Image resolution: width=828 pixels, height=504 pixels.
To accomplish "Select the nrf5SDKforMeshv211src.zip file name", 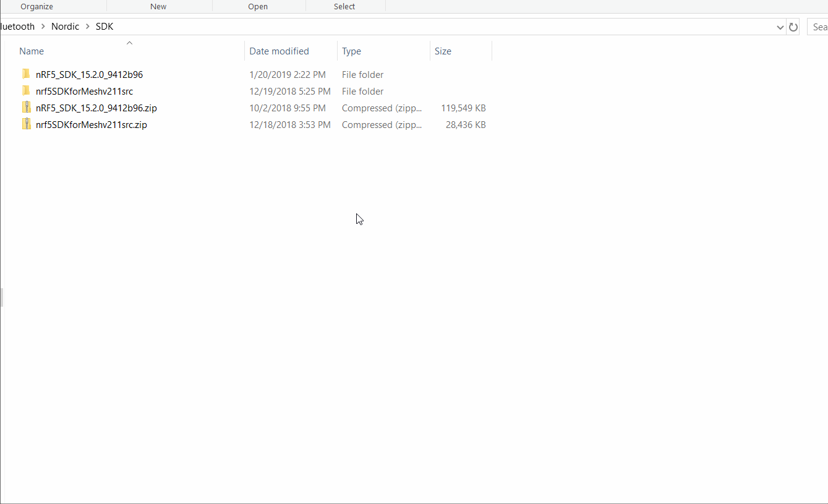I will click(x=92, y=124).
